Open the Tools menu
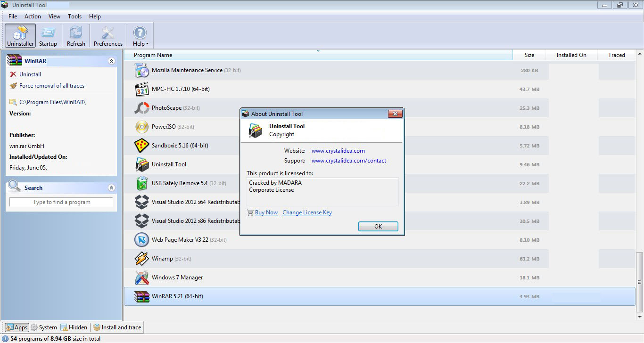 click(75, 16)
